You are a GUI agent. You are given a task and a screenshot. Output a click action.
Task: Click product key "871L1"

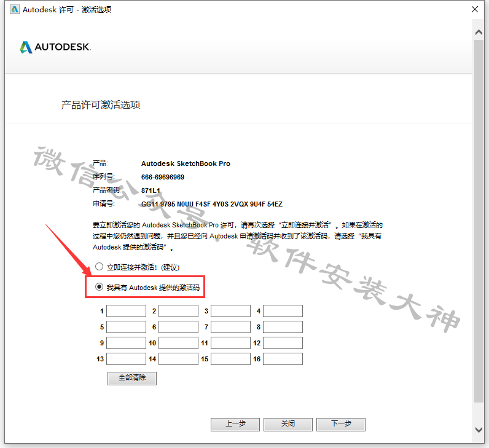coord(151,191)
